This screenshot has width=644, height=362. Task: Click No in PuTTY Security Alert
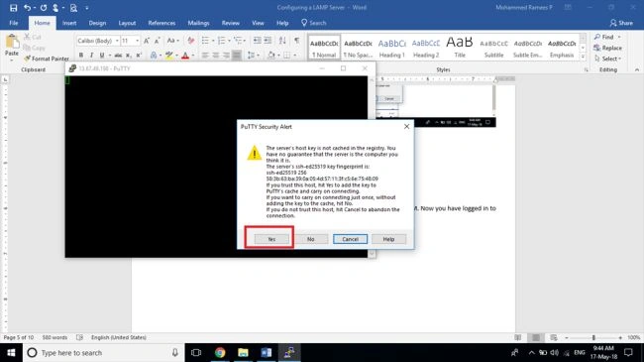coord(311,239)
